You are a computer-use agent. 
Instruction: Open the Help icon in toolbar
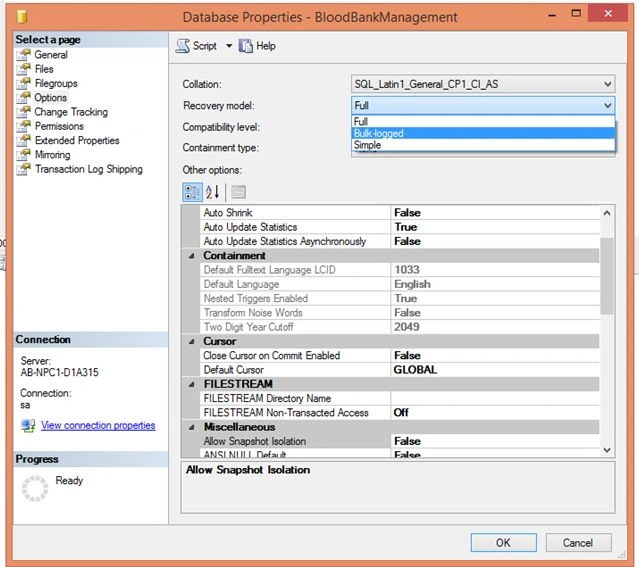click(245, 46)
